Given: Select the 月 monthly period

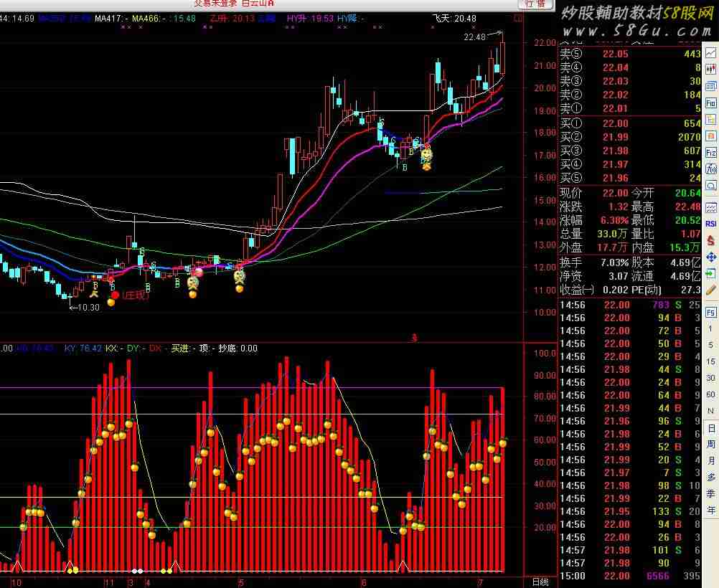Looking at the screenshot, I should pyautogui.click(x=711, y=461).
